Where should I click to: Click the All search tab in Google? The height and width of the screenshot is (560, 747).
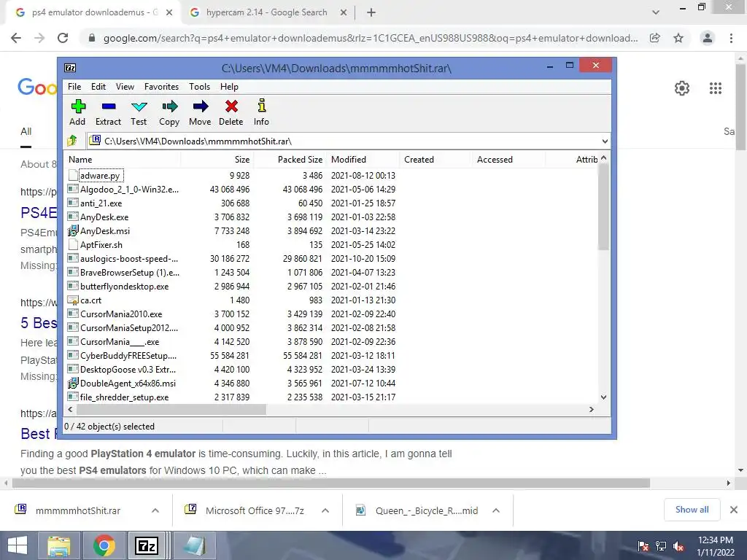pos(26,131)
